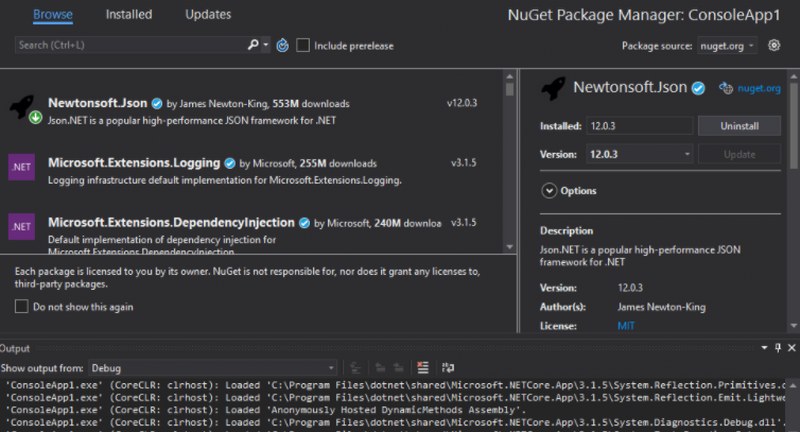Toggle word wrap in Output
800x432 pixels.
tap(448, 368)
